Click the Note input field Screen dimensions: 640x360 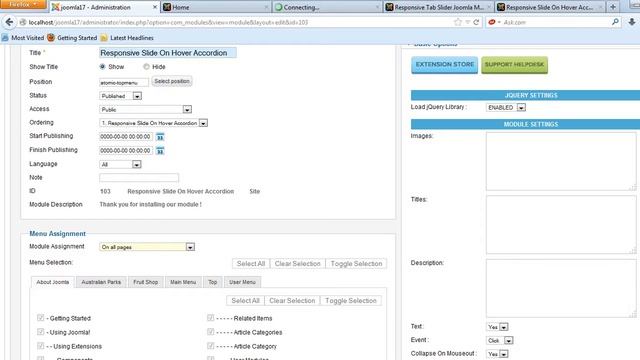[139, 178]
